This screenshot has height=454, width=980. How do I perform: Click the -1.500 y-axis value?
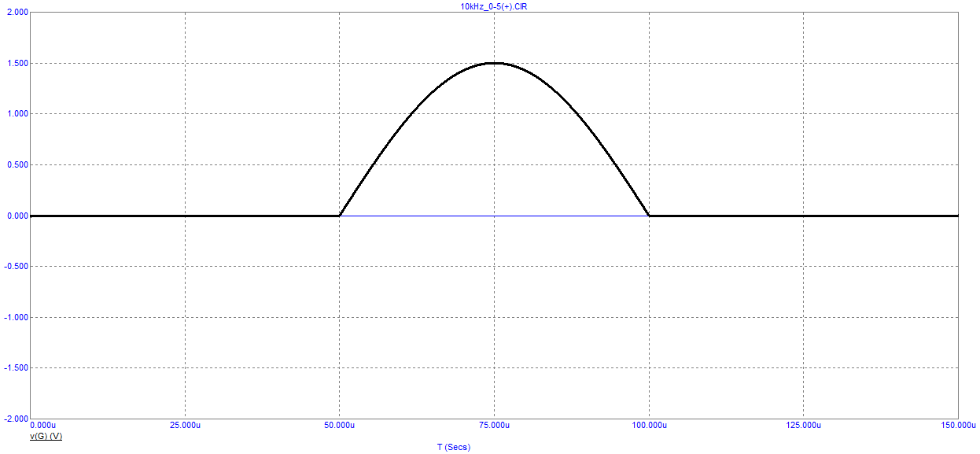[x=16, y=368]
